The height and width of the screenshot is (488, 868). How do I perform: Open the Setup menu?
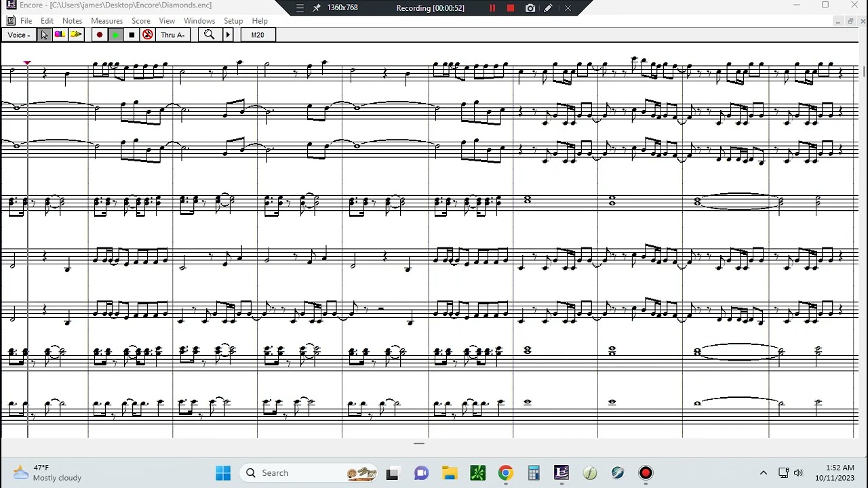click(x=233, y=21)
